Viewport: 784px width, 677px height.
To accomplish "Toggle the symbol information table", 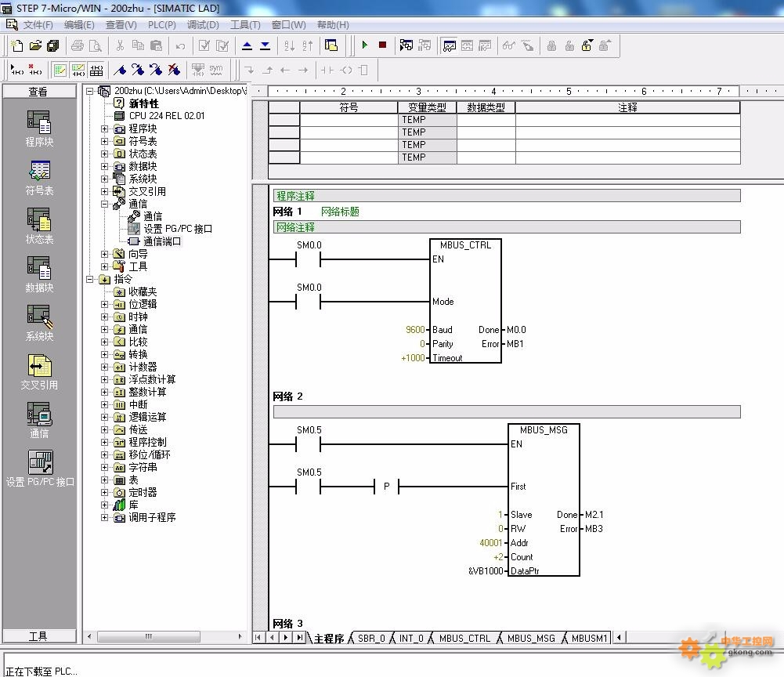I will click(96, 70).
